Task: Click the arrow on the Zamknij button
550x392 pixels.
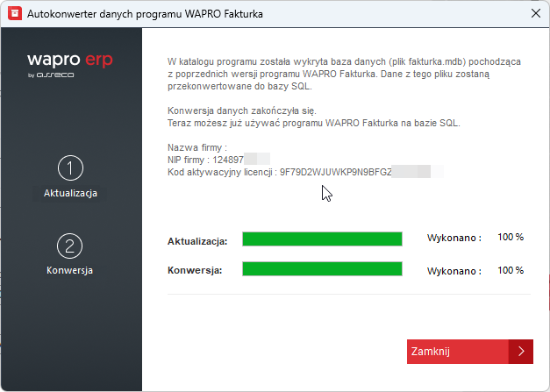Action: (x=521, y=352)
